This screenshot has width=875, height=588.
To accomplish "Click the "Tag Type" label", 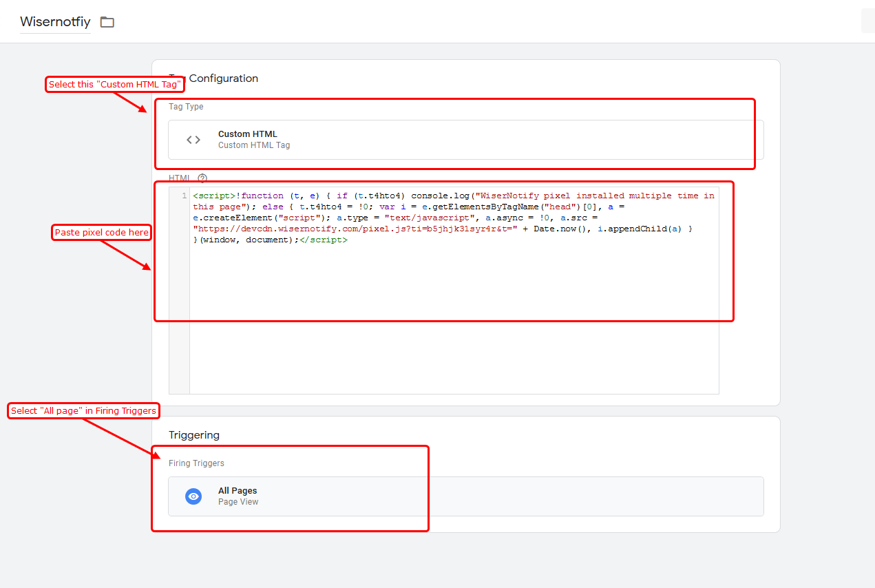I will 186,107.
